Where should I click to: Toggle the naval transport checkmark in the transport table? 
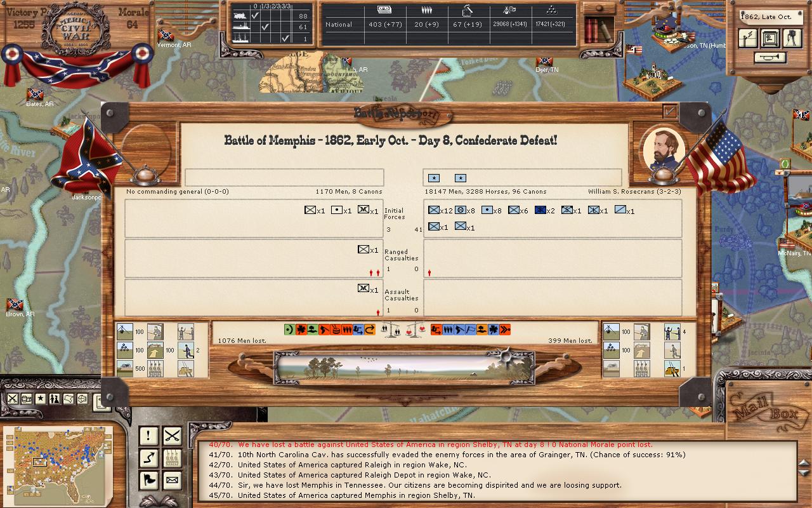coord(285,39)
